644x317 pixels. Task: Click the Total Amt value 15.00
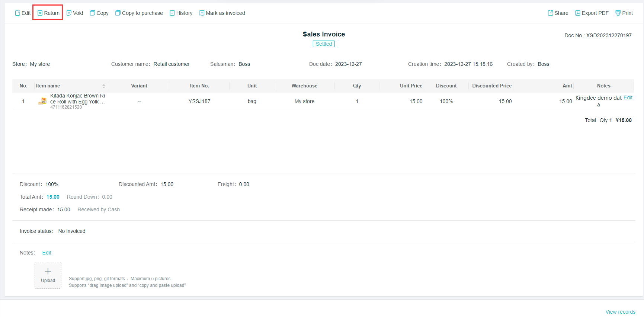(x=53, y=197)
